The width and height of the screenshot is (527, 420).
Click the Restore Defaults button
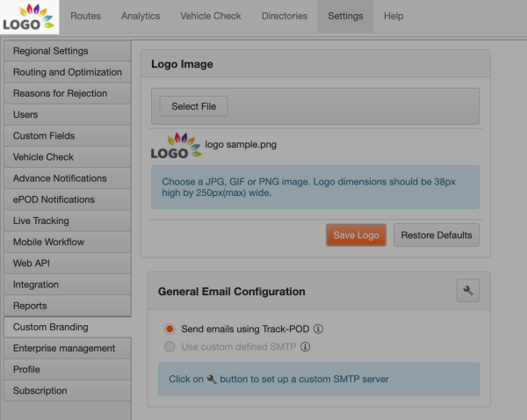(x=437, y=235)
